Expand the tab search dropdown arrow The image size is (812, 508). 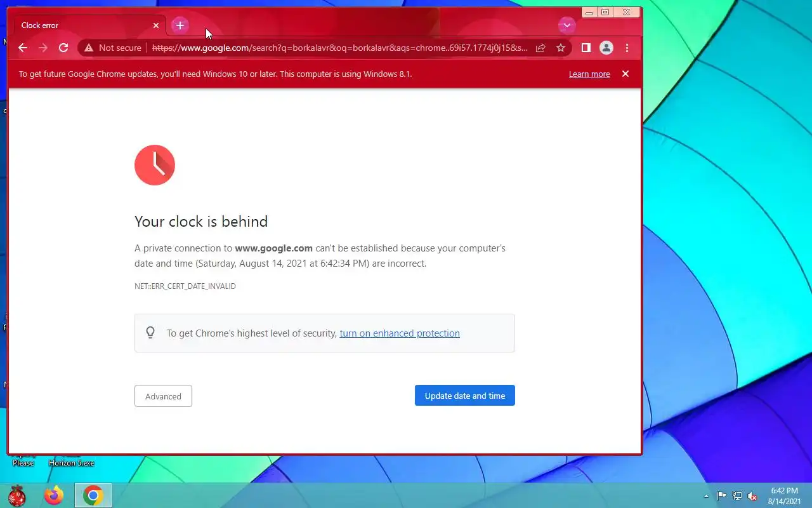point(566,25)
